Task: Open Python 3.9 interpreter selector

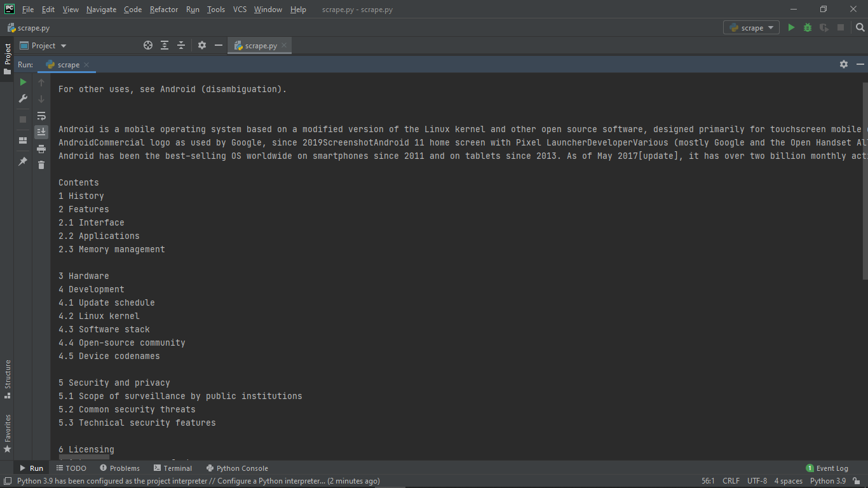Action: (x=828, y=481)
